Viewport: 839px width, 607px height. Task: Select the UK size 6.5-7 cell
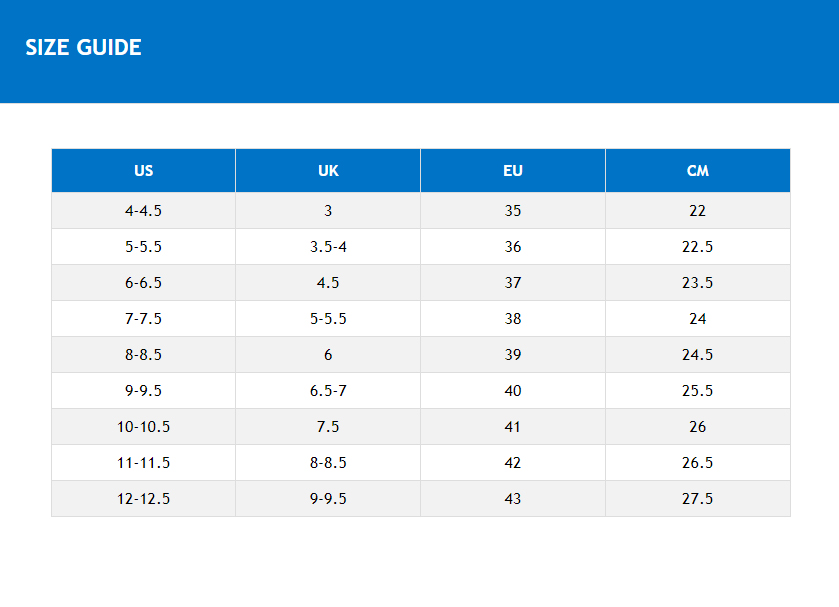[328, 391]
